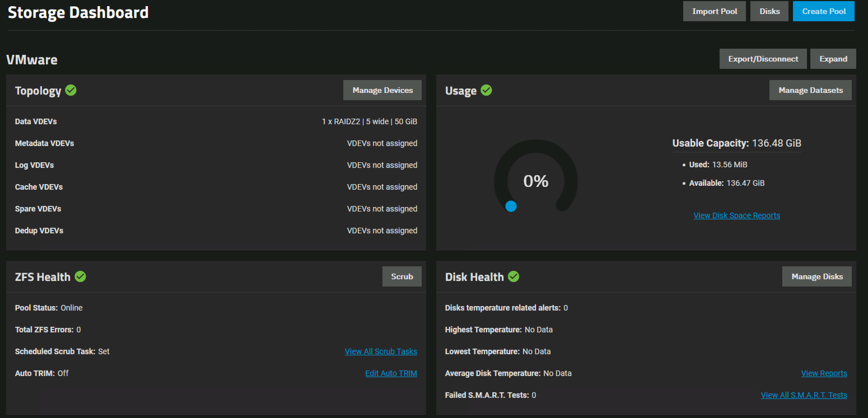Expand the VMware pool

pyautogui.click(x=833, y=59)
